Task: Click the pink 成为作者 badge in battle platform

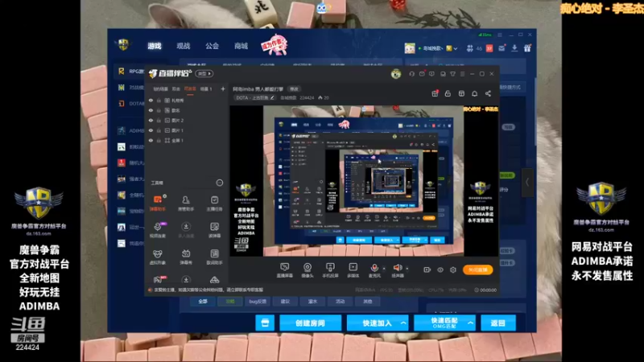Action: coord(275,44)
